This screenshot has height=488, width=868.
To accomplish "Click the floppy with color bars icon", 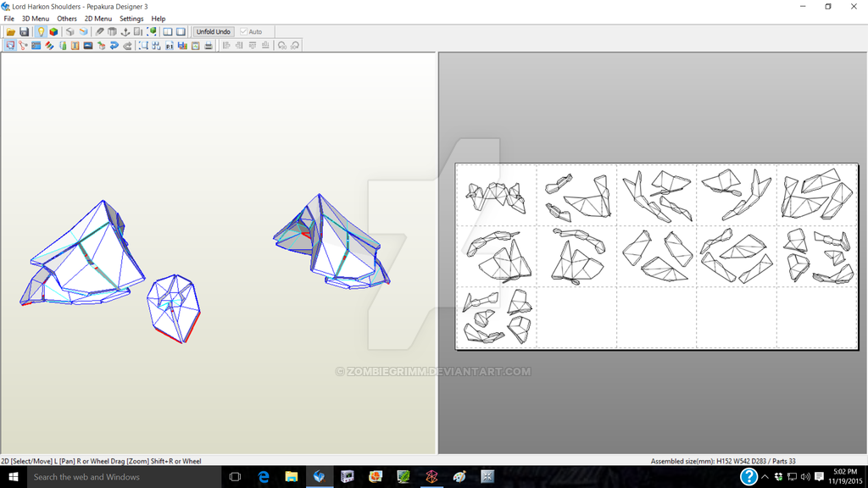I will point(182,46).
